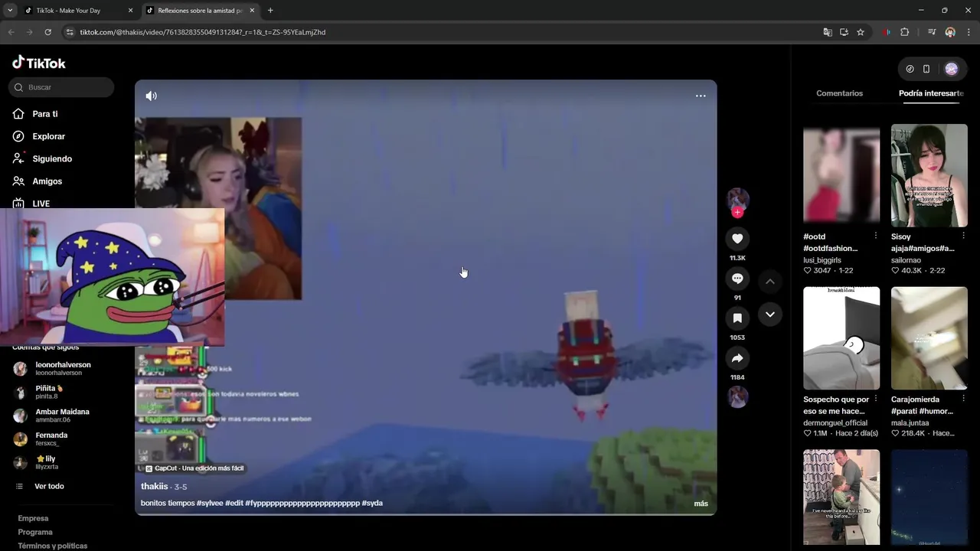Open the Translate page icon
This screenshot has width=980, height=551.
pyautogui.click(x=828, y=32)
